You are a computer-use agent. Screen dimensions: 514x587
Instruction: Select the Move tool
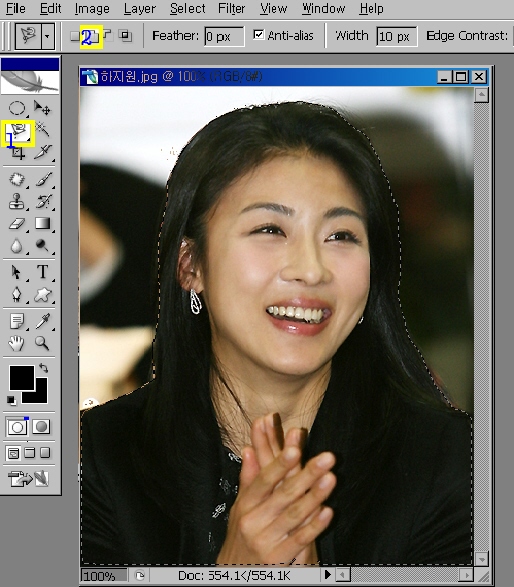(42, 108)
